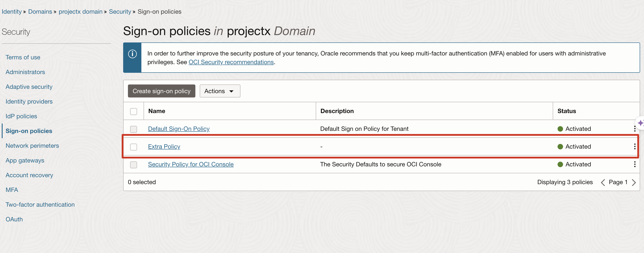Open kebab menu for Extra Policy row
Image resolution: width=644 pixels, height=253 pixels.
tap(634, 147)
